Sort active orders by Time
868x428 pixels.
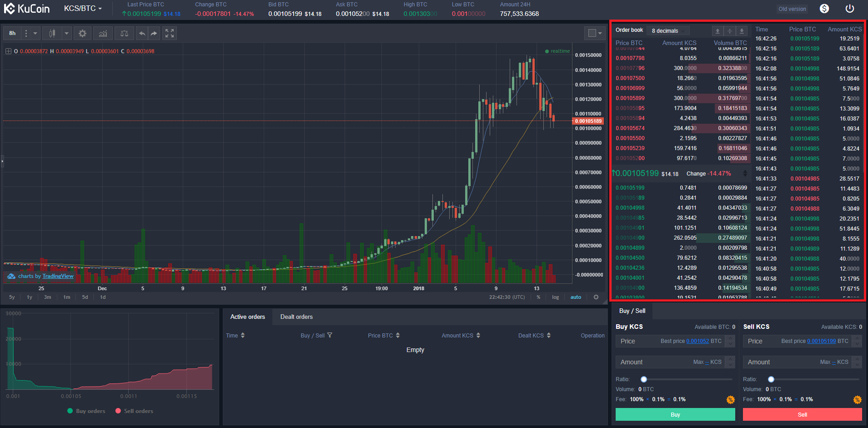click(x=243, y=335)
